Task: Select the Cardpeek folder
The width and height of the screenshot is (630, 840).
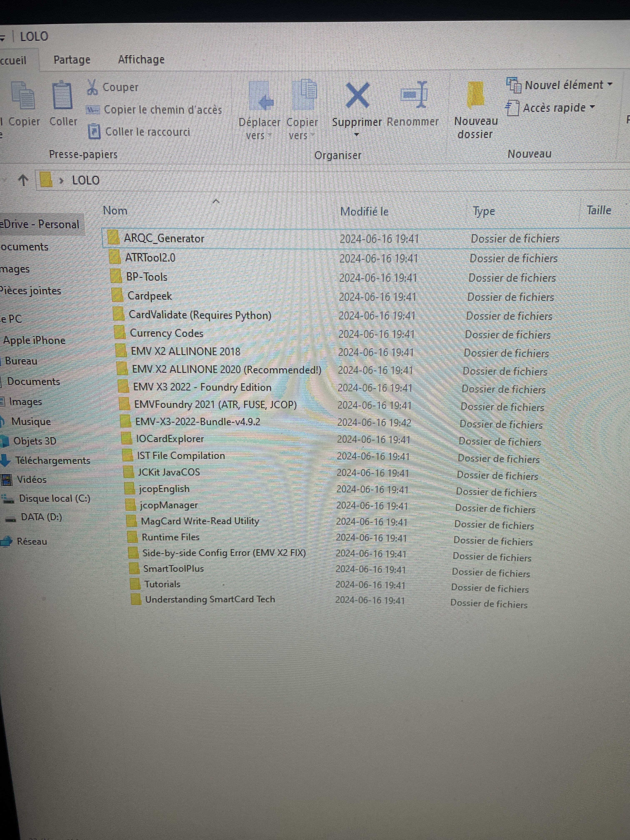Action: tap(149, 296)
